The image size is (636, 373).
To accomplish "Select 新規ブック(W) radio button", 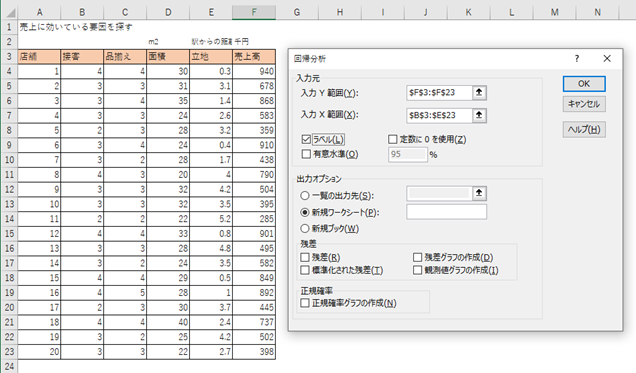I will point(305,228).
